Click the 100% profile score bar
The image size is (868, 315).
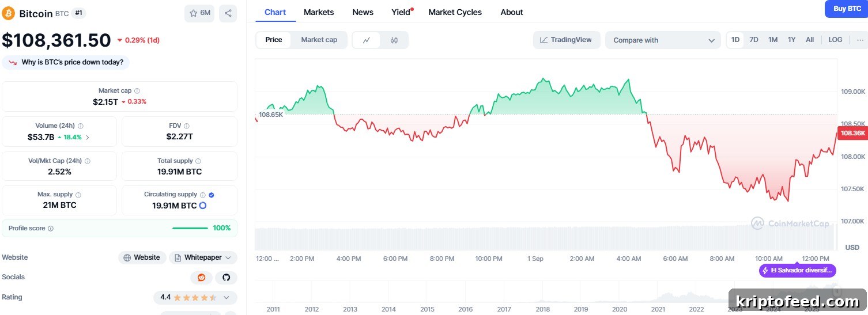coord(190,228)
